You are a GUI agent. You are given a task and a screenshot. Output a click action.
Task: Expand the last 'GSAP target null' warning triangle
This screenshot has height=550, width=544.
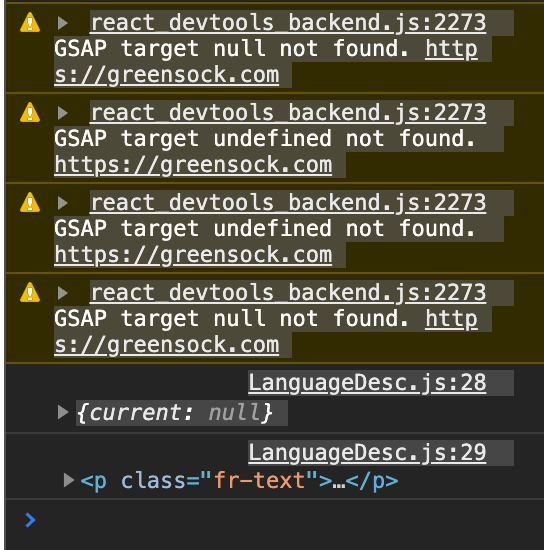[x=63, y=293]
